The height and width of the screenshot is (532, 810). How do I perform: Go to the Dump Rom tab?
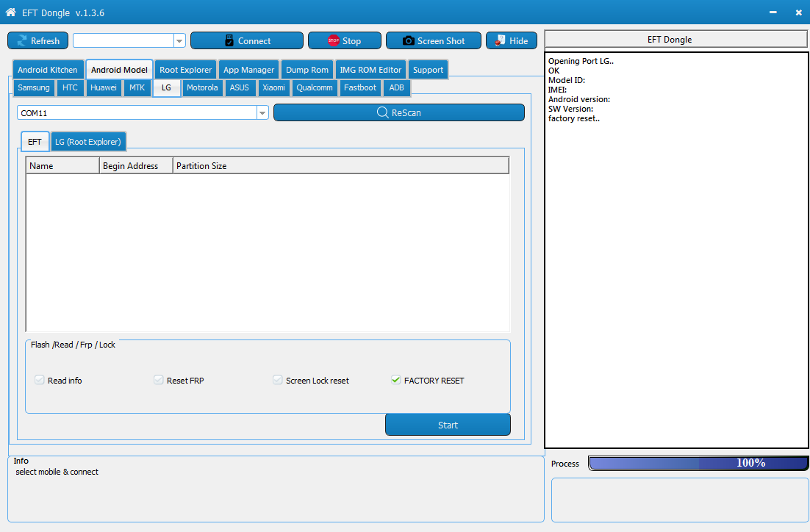[x=307, y=70]
